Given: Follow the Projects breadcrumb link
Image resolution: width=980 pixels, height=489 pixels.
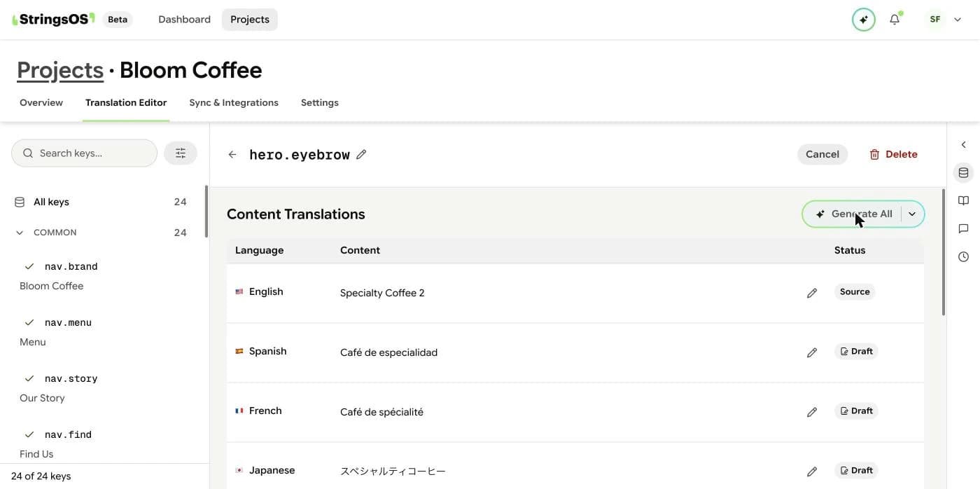Looking at the screenshot, I should click(60, 70).
